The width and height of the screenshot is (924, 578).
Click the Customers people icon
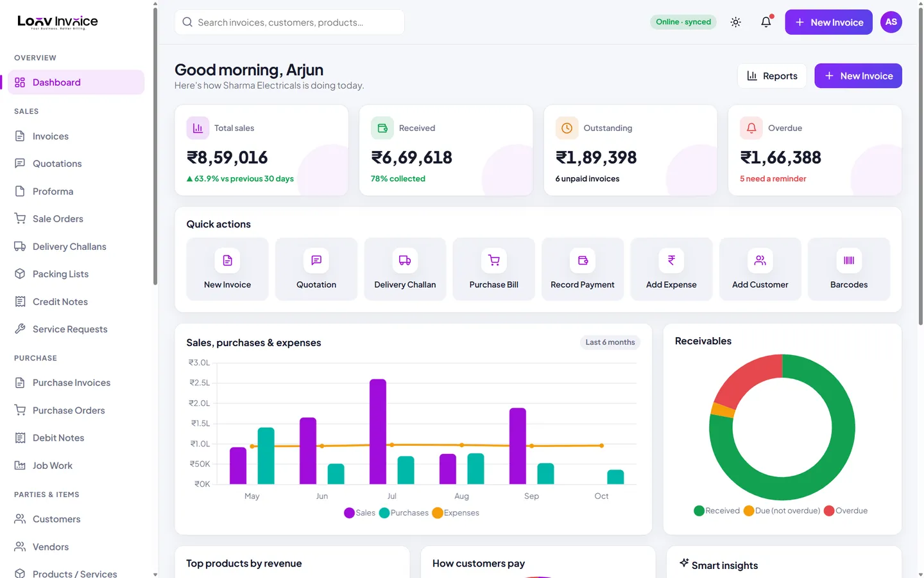coord(20,519)
